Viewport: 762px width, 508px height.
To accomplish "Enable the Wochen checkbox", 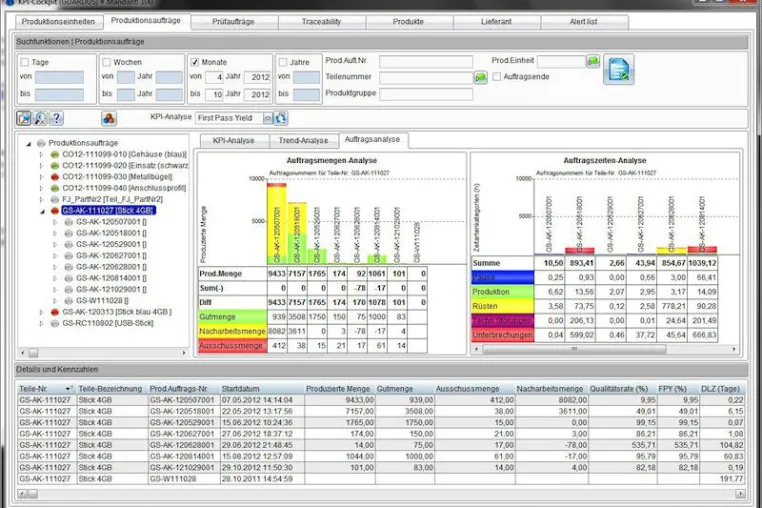I will (x=106, y=62).
